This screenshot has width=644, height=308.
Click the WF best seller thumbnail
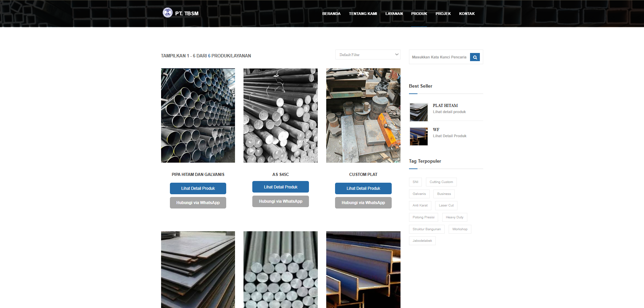point(418,137)
